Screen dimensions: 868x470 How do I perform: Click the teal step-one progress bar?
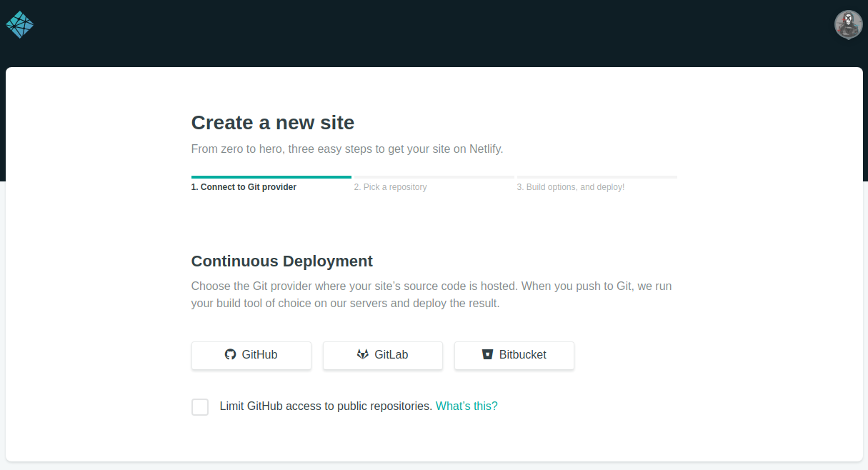click(271, 176)
